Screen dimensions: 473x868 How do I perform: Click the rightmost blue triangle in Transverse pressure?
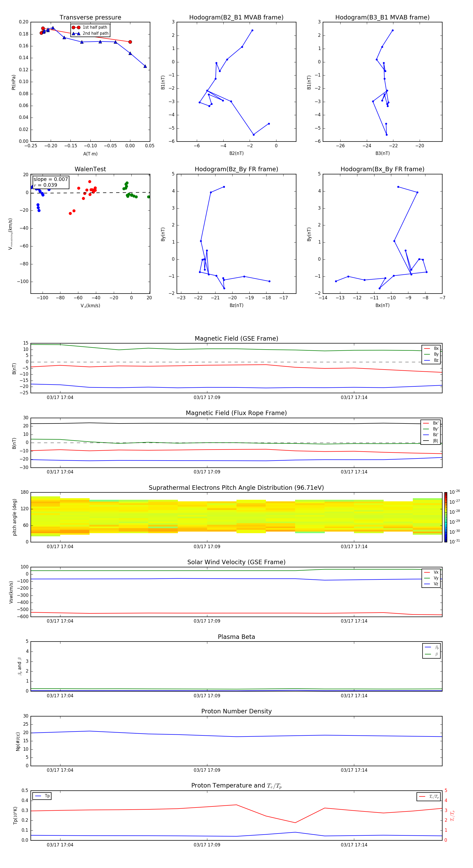pyautogui.click(x=145, y=66)
